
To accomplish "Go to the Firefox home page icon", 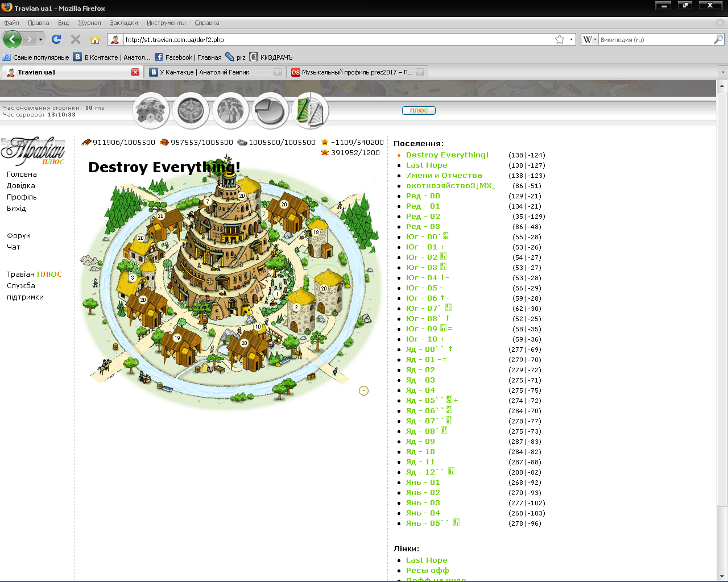I will coord(95,39).
